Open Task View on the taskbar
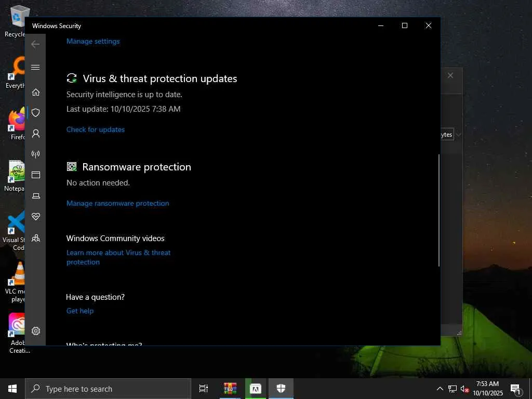The height and width of the screenshot is (399, 532). point(204,389)
